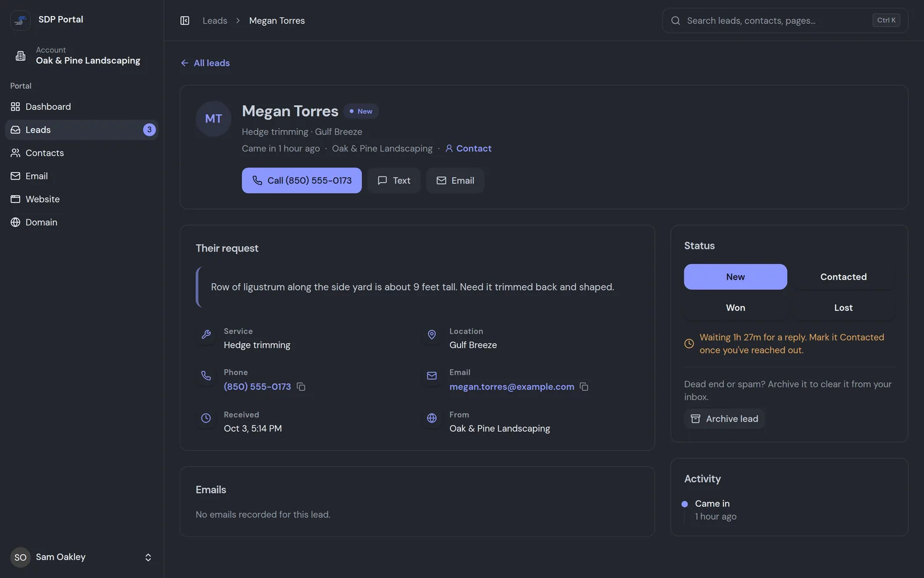
Task: Focus the search leads, contacts, pages field
Action: (x=785, y=21)
